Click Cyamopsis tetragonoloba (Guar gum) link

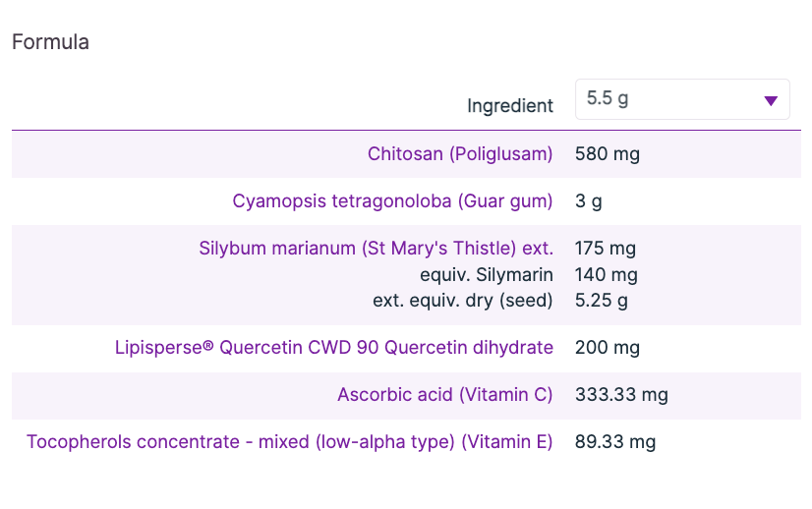tap(392, 201)
